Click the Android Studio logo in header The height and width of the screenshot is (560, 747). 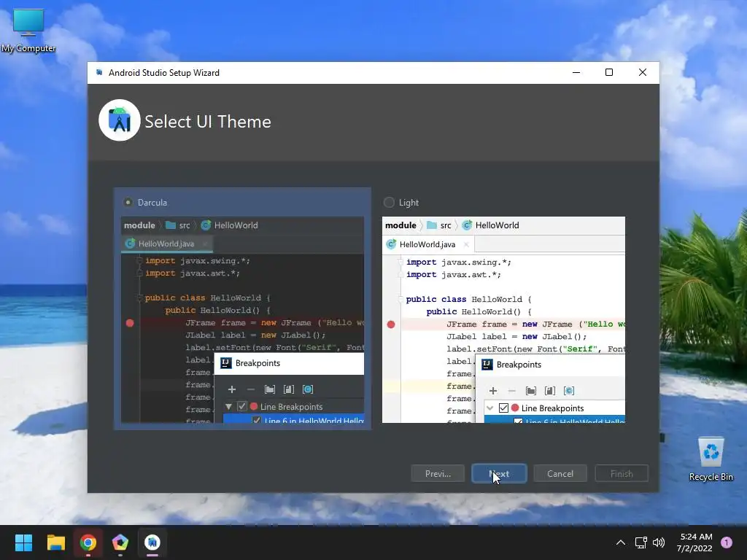[x=120, y=120]
